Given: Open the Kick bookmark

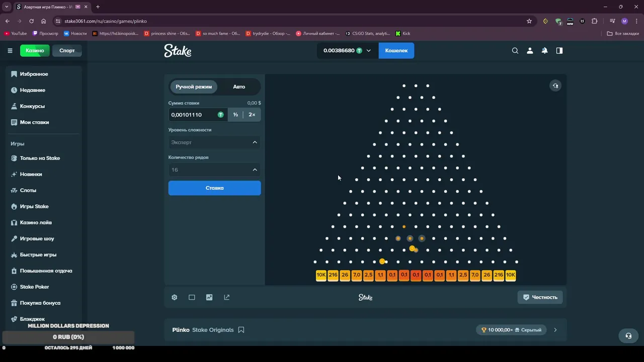Looking at the screenshot, I should pyautogui.click(x=403, y=33).
